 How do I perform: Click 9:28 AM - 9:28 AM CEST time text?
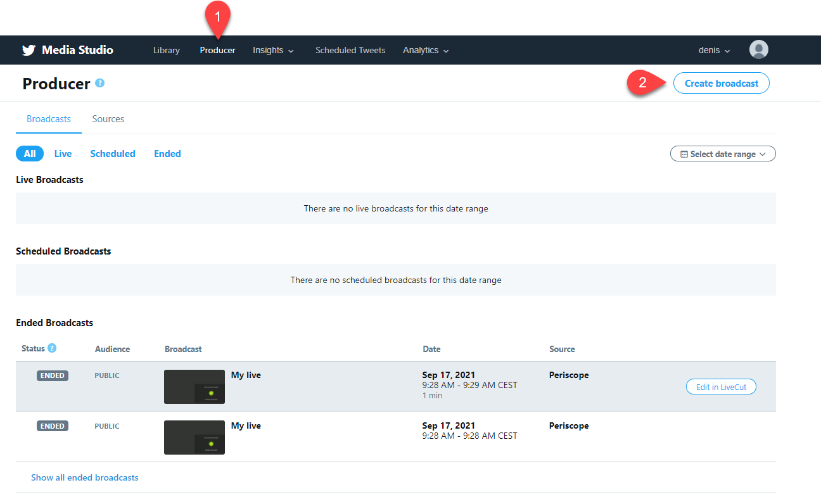tap(470, 436)
